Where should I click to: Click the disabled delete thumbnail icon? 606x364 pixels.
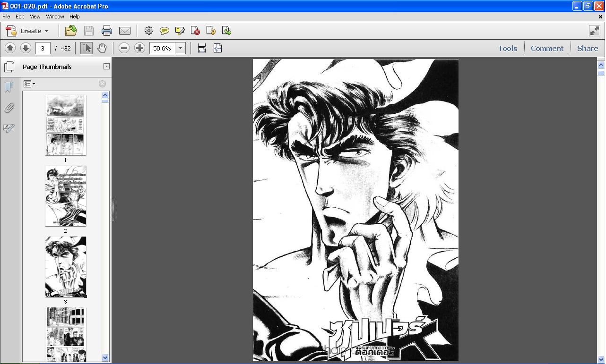tap(102, 84)
